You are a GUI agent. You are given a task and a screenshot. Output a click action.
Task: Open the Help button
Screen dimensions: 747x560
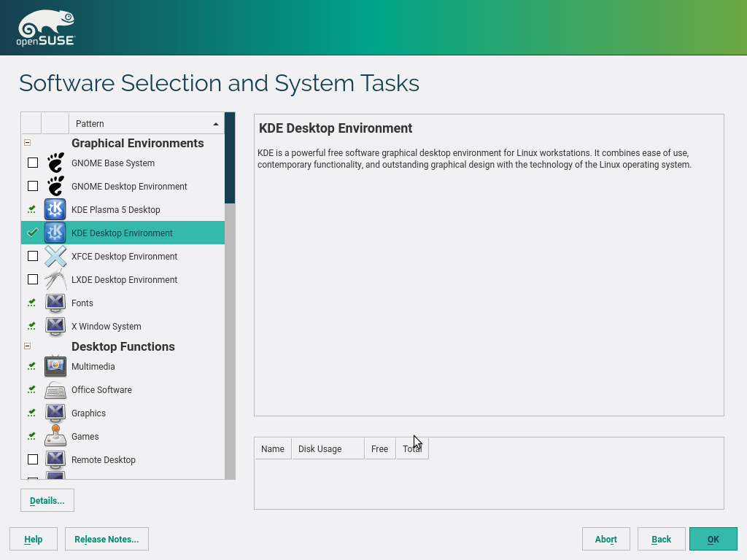(x=34, y=539)
